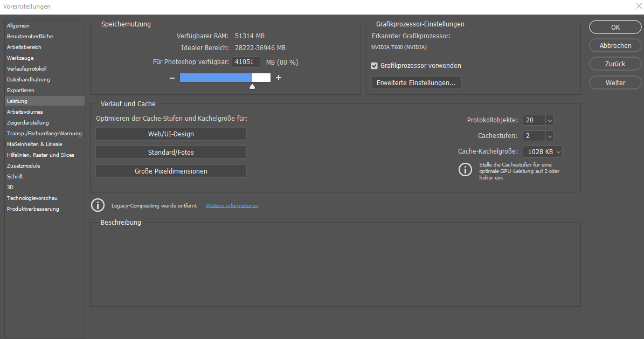Select the Leistung category
This screenshot has width=644, height=339.
[44, 101]
